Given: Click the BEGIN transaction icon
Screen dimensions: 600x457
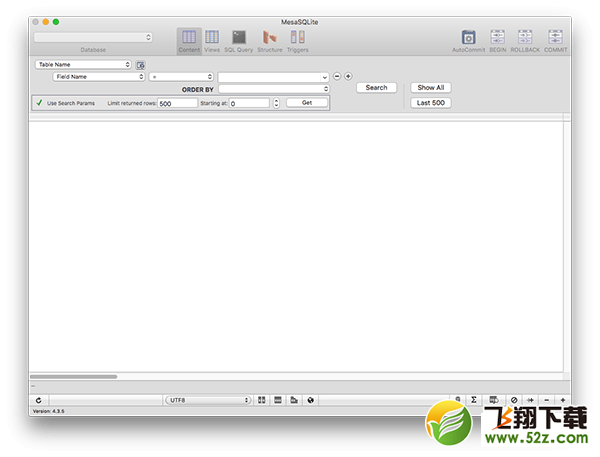Looking at the screenshot, I should 497,41.
